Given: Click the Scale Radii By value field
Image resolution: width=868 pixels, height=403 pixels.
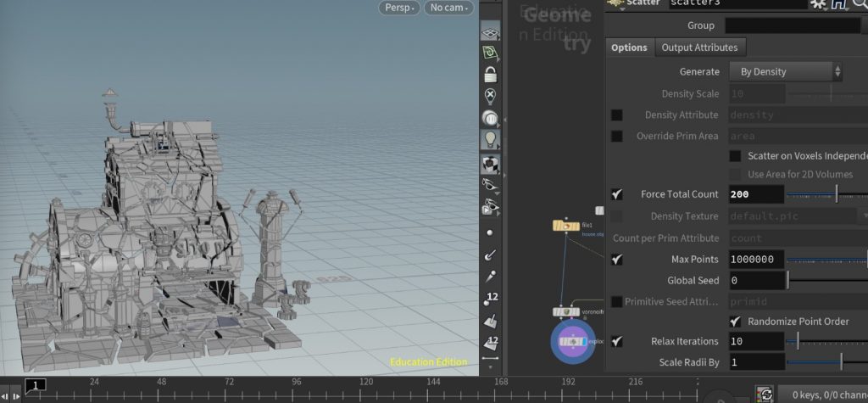Looking at the screenshot, I should pos(756,362).
